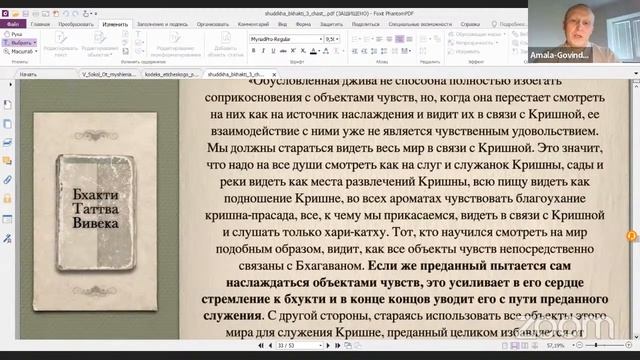The image size is (640, 360).
Task: Switch to the Преобразовать ribbon tab
Action: coord(76,24)
